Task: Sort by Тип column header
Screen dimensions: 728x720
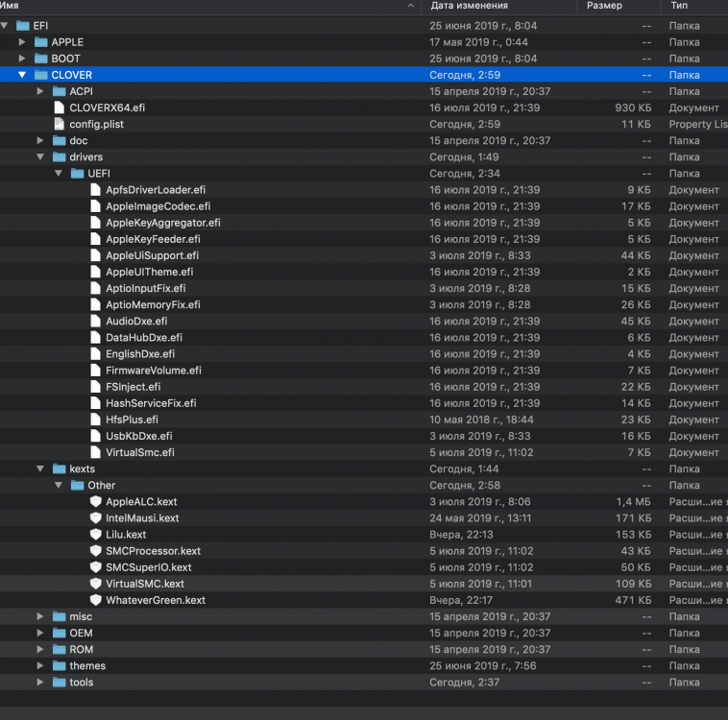Action: [679, 6]
